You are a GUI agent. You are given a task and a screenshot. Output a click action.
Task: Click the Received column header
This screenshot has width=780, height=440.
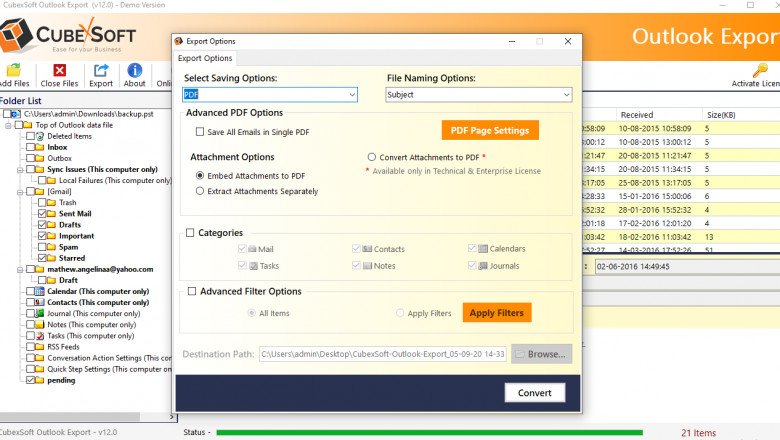(x=659, y=115)
